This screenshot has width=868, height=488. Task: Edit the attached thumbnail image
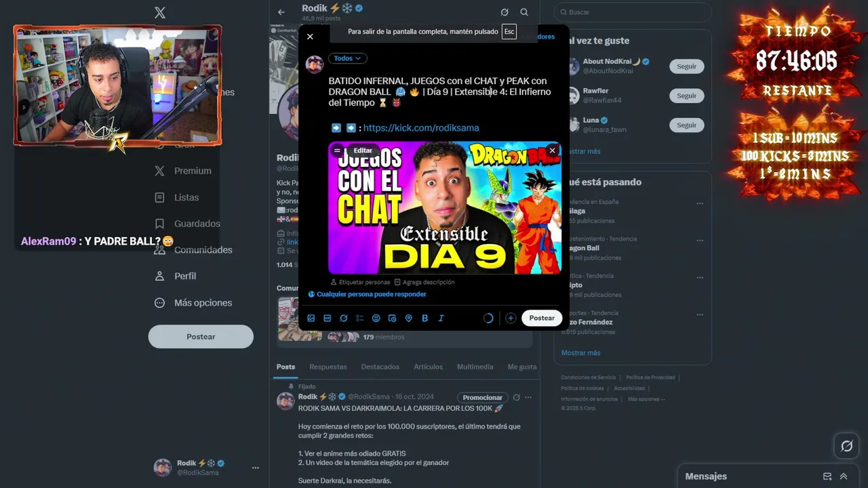(x=363, y=150)
